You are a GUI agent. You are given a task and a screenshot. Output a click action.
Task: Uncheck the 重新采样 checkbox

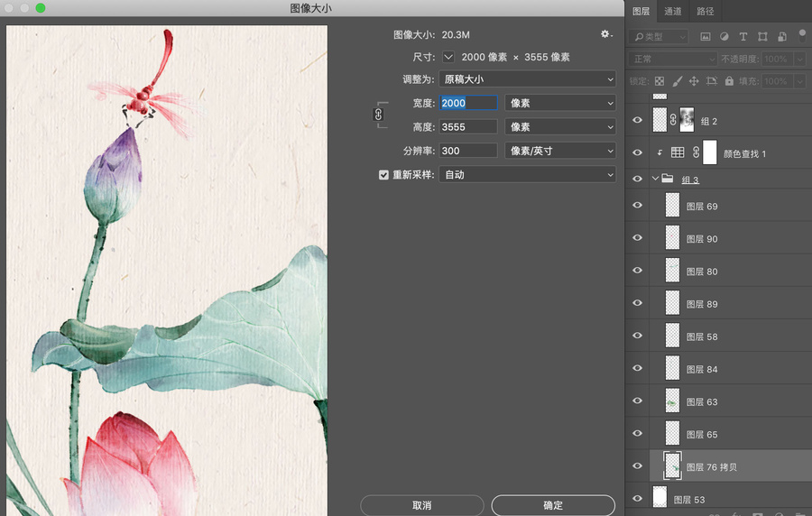pos(383,175)
